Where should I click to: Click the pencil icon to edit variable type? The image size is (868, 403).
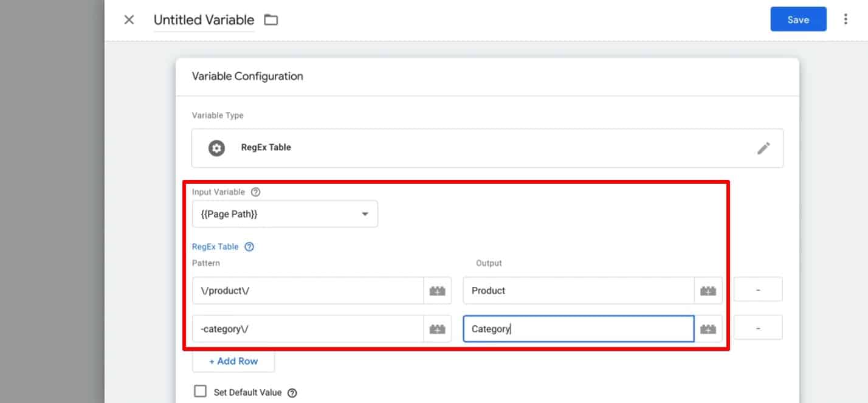pyautogui.click(x=764, y=148)
